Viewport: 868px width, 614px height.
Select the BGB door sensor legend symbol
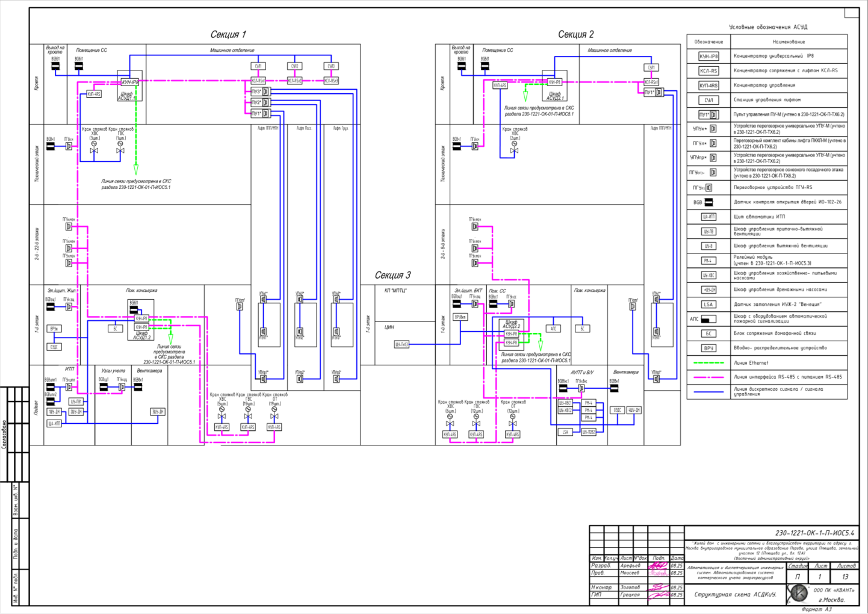708,202
